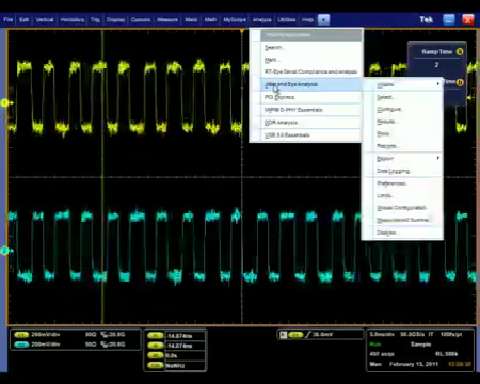
Task: Open the Edit menu
Action: (24, 20)
